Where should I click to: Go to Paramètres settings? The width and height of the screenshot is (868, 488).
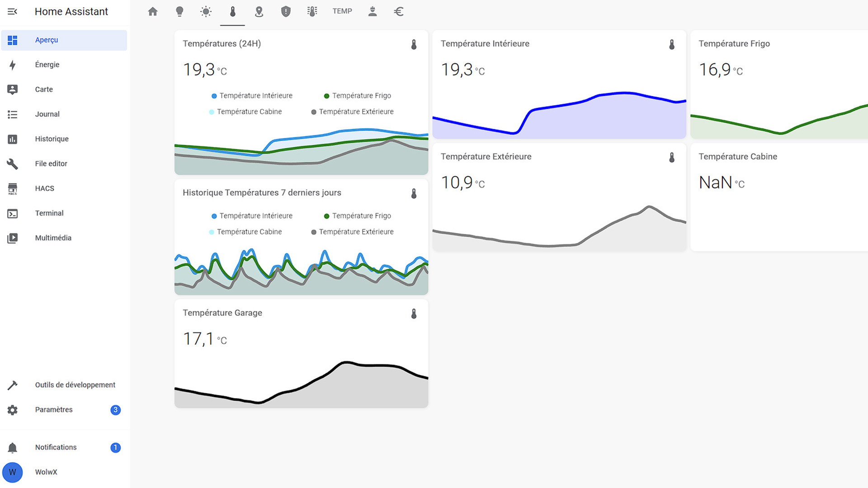tap(54, 410)
